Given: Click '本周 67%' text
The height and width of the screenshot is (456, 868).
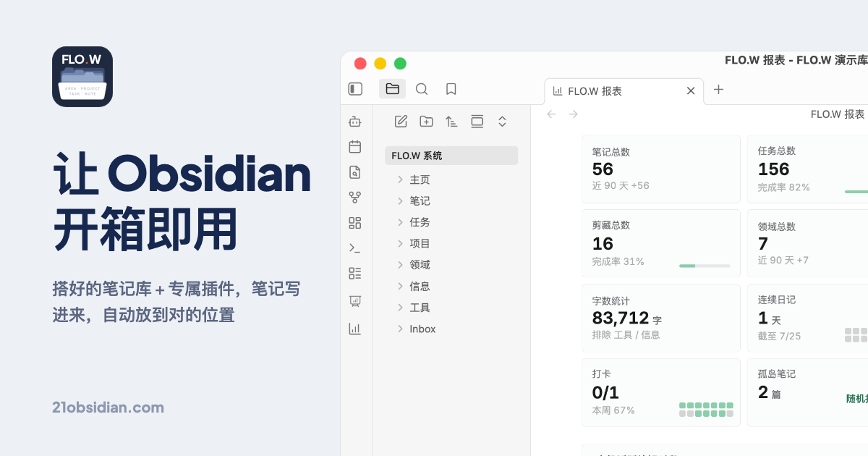Looking at the screenshot, I should (x=613, y=410).
